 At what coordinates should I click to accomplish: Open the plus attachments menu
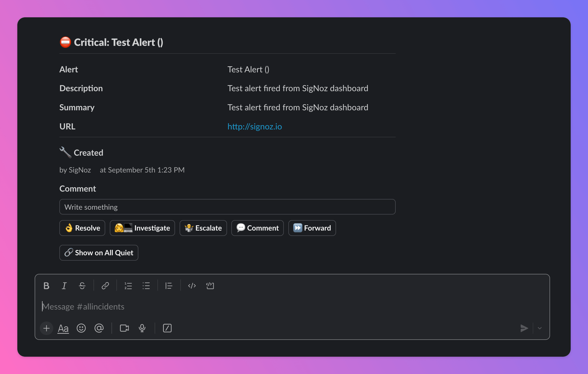tap(46, 328)
